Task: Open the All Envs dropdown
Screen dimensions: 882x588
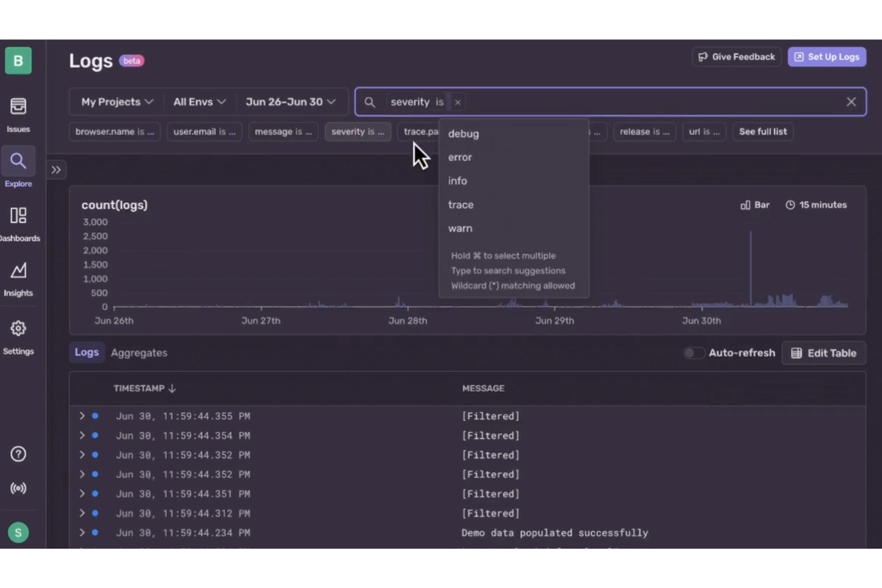Action: click(199, 102)
